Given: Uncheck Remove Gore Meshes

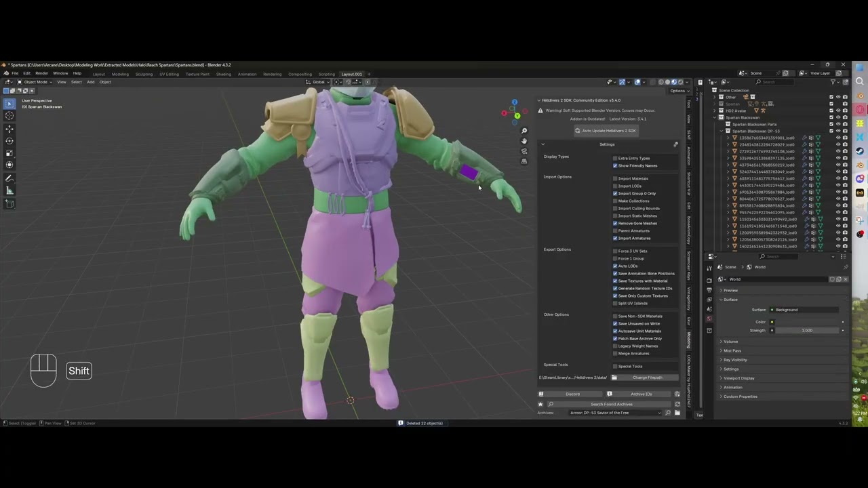Looking at the screenshot, I should click(615, 223).
